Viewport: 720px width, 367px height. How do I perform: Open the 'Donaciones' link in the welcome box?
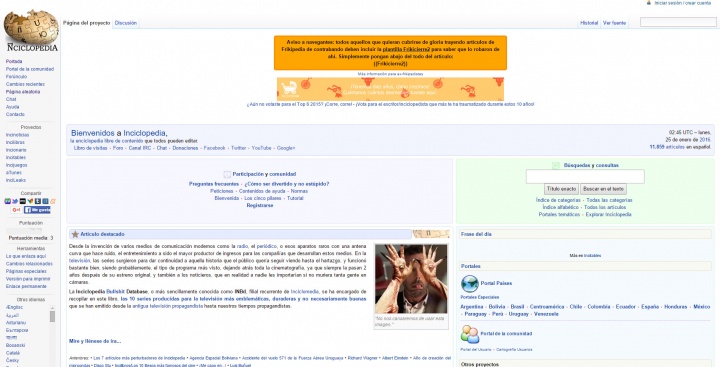click(x=185, y=148)
